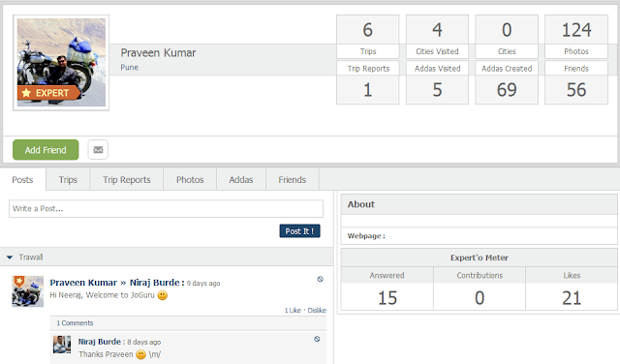Image resolution: width=620 pixels, height=364 pixels.
Task: Click the Post It! button
Action: coord(299,231)
